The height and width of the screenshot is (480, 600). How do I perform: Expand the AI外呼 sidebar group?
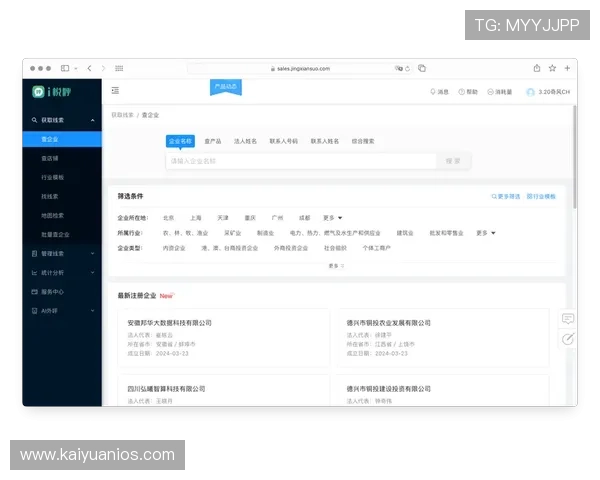click(x=93, y=311)
